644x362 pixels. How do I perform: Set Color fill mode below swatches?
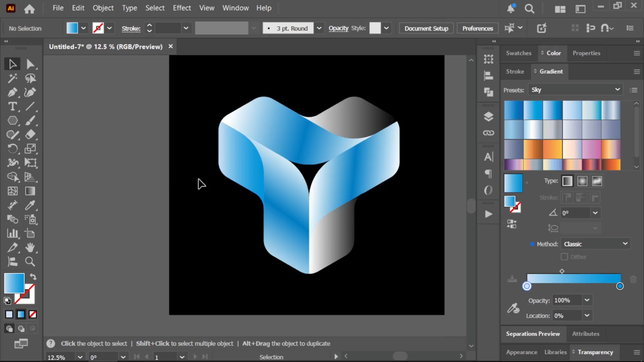[9, 314]
